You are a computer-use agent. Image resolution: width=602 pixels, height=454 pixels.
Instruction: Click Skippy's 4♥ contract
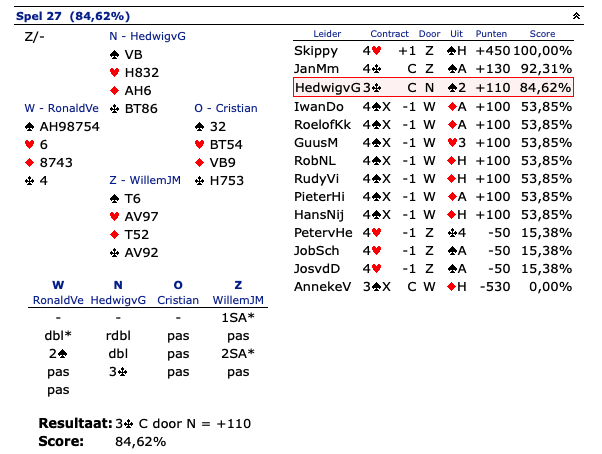click(372, 51)
